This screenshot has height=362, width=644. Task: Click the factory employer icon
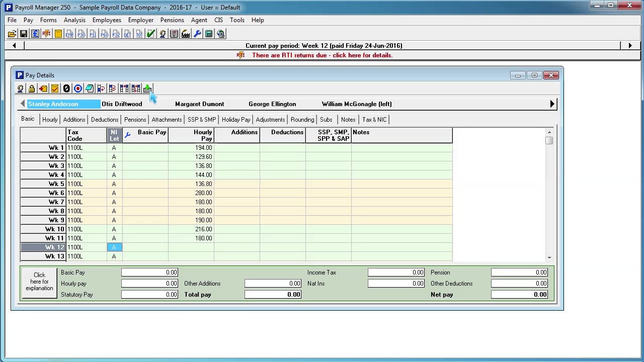click(x=186, y=34)
